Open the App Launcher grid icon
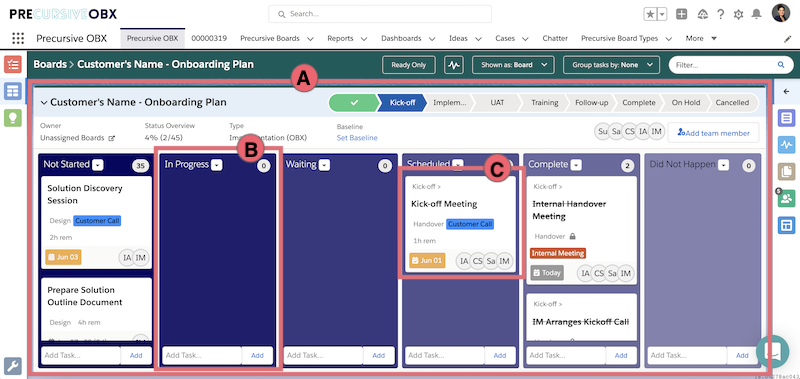This screenshot has width=800, height=379. click(x=18, y=38)
